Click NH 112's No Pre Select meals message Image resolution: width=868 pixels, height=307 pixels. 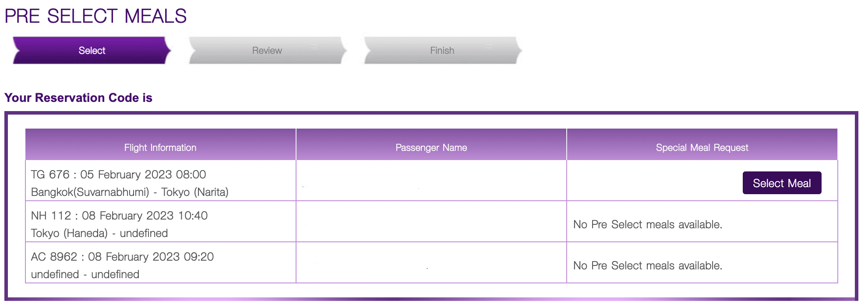coord(647,224)
